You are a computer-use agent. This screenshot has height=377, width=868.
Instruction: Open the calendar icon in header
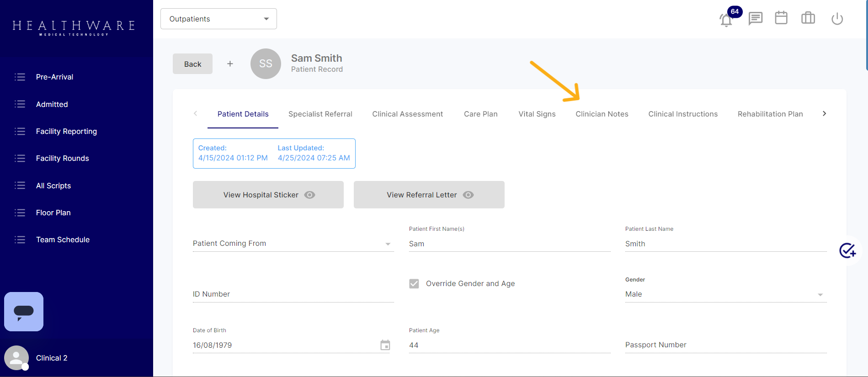[x=781, y=18]
